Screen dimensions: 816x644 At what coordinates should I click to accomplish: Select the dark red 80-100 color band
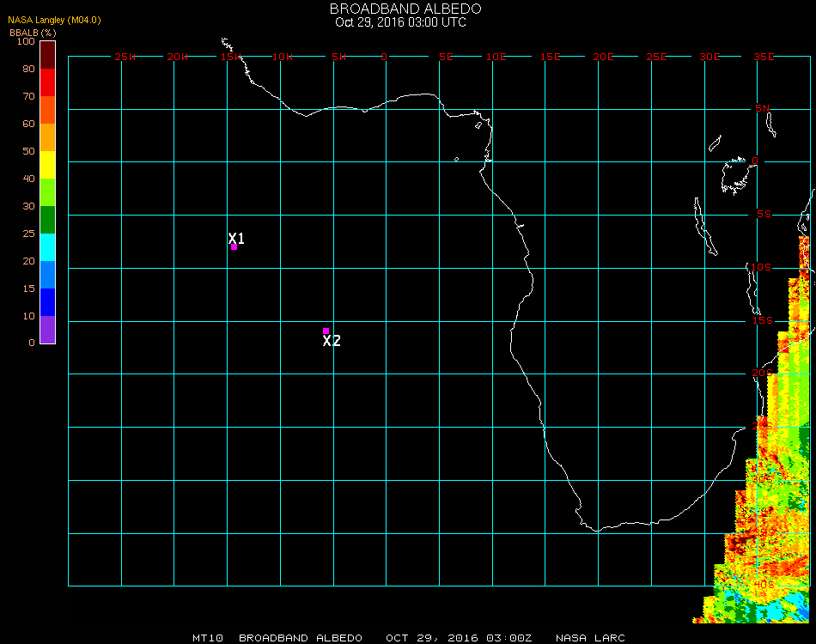pos(47,55)
